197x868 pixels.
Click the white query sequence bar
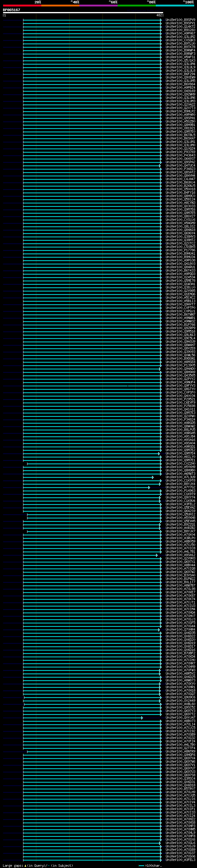(83, 13)
